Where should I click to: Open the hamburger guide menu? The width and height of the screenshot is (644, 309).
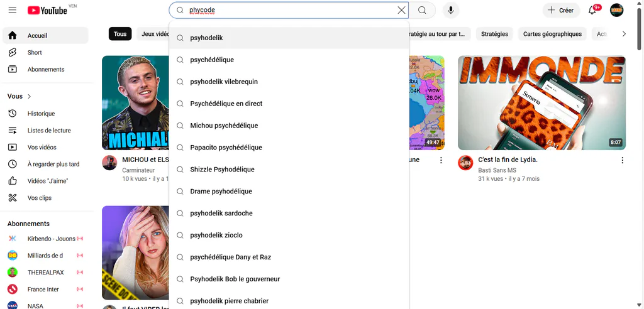(13, 10)
